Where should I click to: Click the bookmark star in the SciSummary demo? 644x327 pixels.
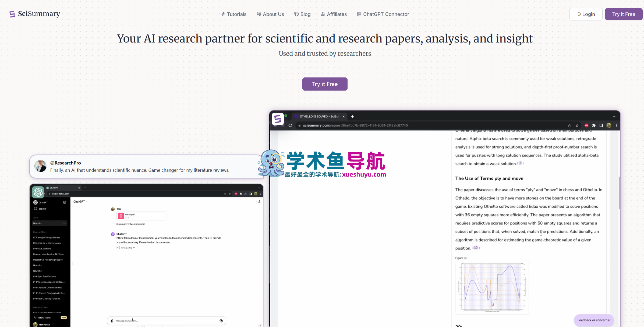coord(577,125)
